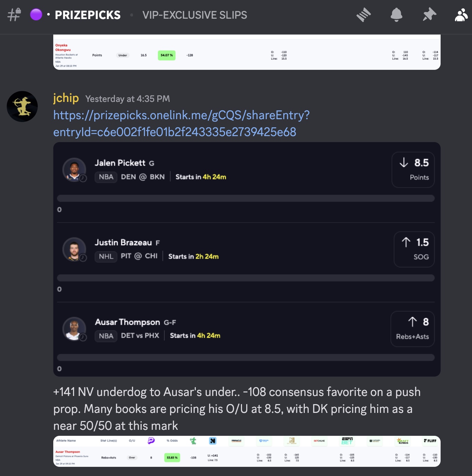Click Ausar Thompson's player headshot

[74, 329]
